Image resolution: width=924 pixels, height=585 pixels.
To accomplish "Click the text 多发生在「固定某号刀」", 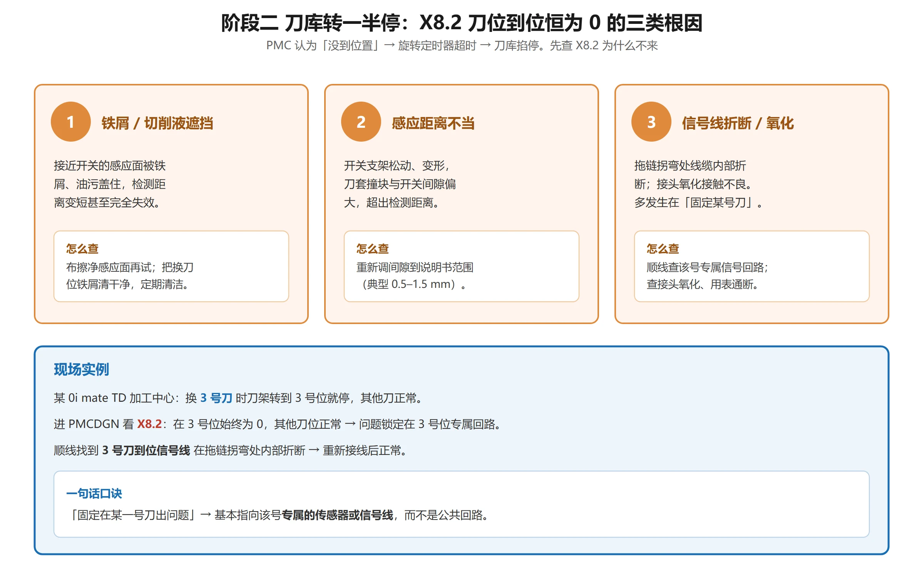I will [x=698, y=202].
